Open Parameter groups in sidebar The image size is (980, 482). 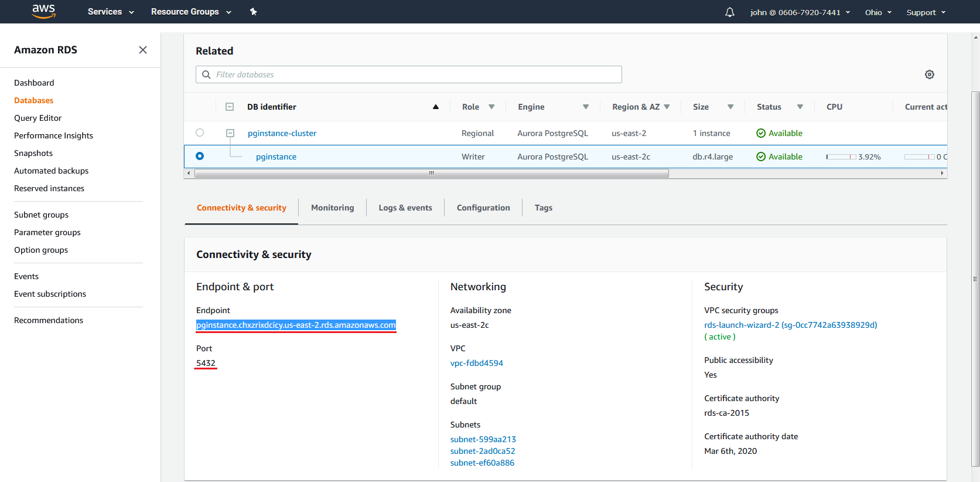[x=47, y=232]
